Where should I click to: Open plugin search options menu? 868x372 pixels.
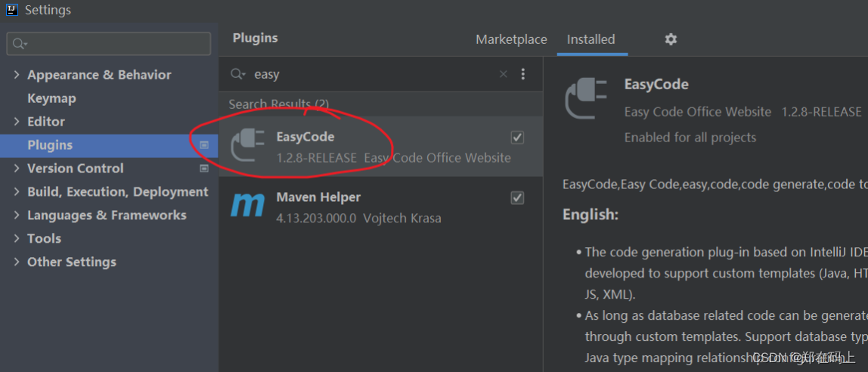click(x=523, y=74)
